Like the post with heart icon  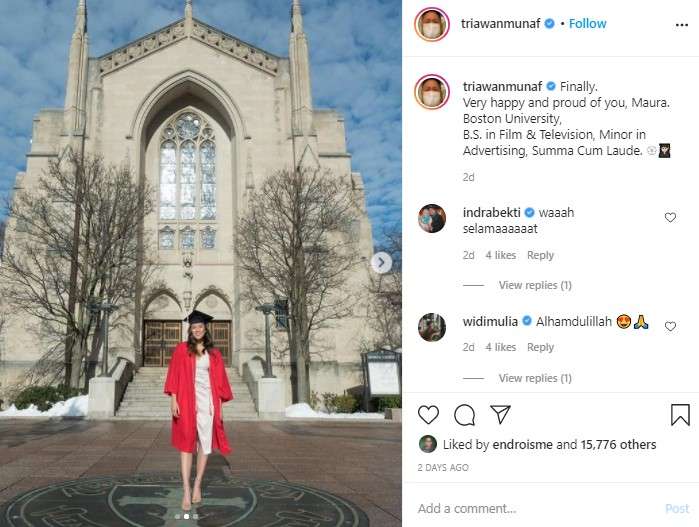coord(428,415)
